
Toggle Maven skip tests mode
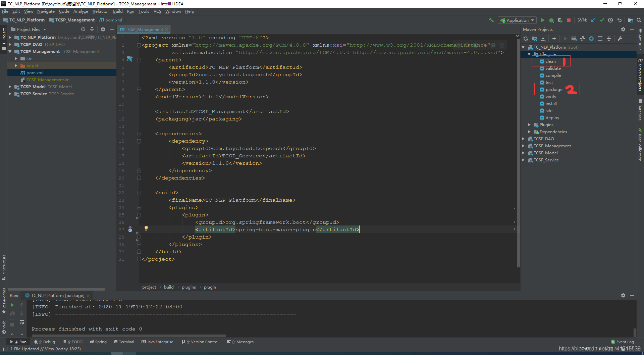591,39
